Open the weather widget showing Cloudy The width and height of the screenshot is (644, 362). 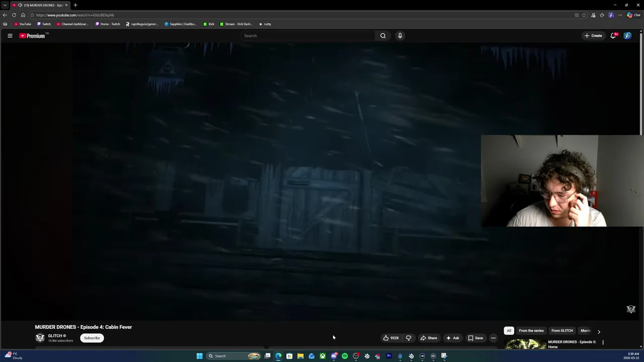[14, 356]
